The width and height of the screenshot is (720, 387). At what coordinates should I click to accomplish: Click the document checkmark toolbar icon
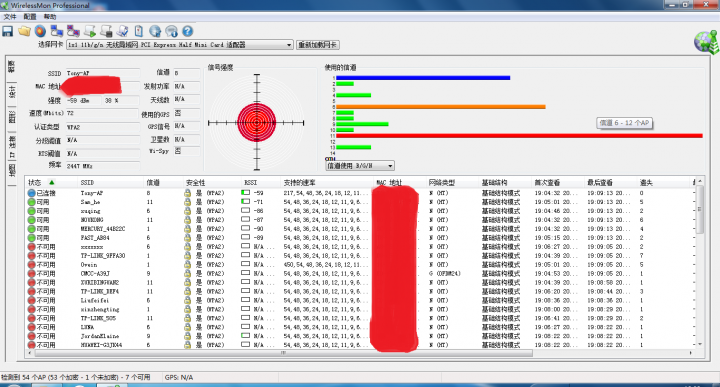tap(123, 31)
